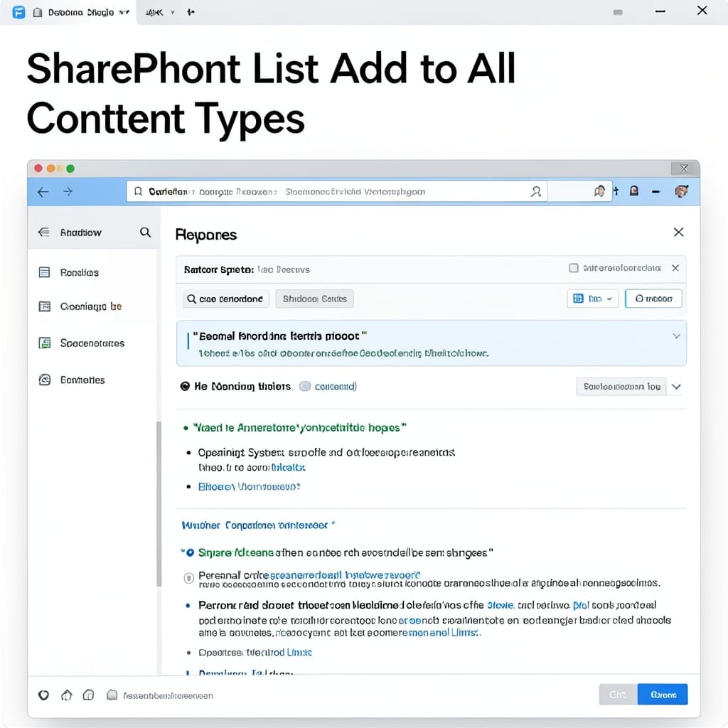Click the Eomtetes sidebar icon
The image size is (728, 728).
(x=45, y=380)
